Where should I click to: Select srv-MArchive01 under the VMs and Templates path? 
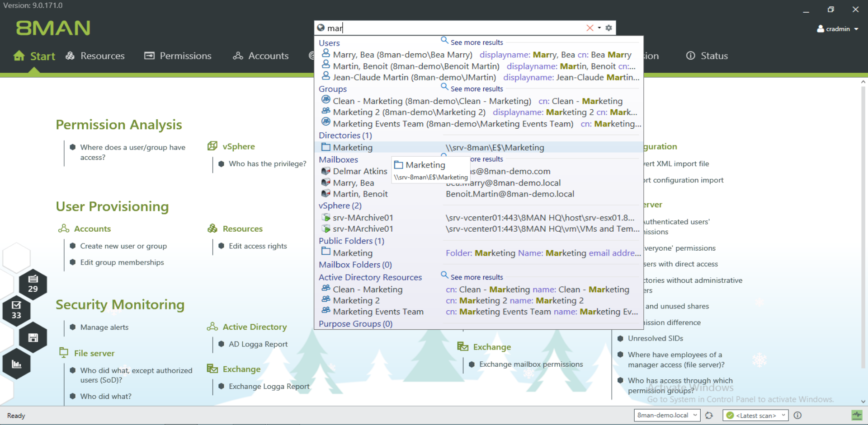pyautogui.click(x=478, y=229)
